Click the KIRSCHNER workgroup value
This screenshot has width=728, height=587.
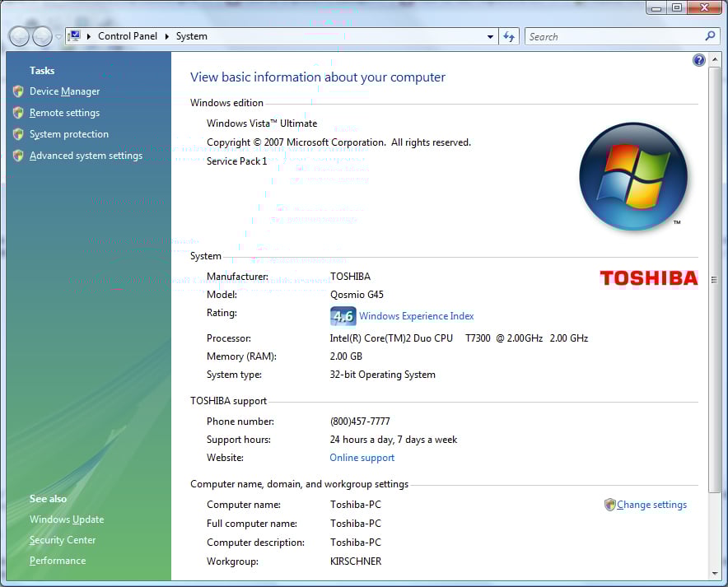tap(356, 561)
